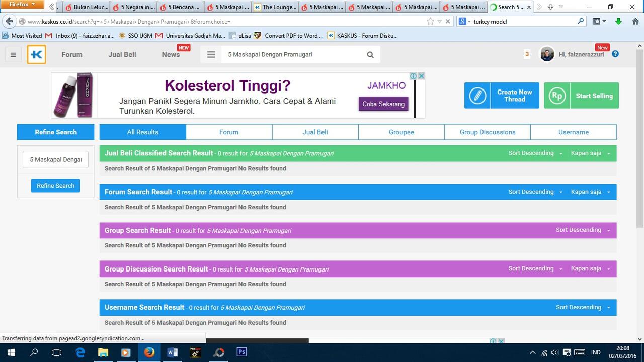
Task: Click the Firefox home icon
Action: point(635,21)
